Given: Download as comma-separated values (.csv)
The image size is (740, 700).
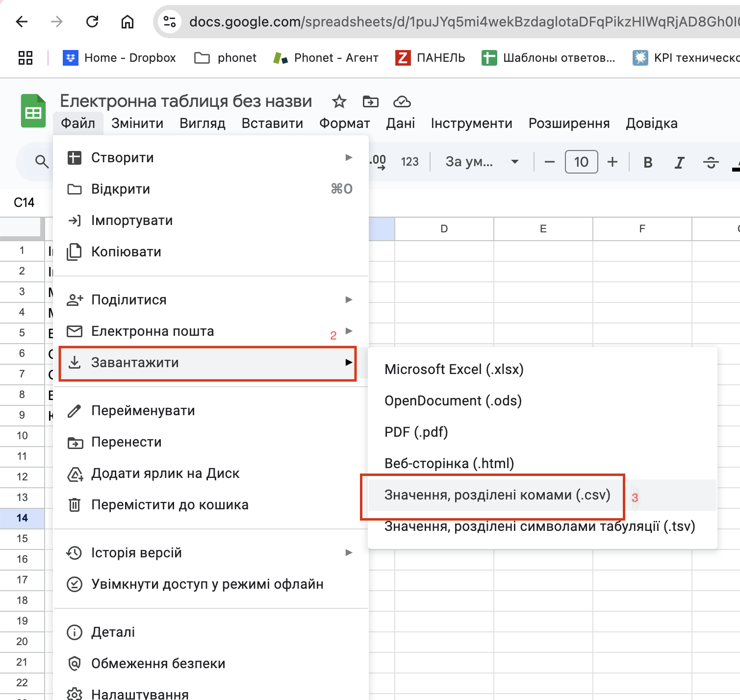Looking at the screenshot, I should pyautogui.click(x=542, y=495).
